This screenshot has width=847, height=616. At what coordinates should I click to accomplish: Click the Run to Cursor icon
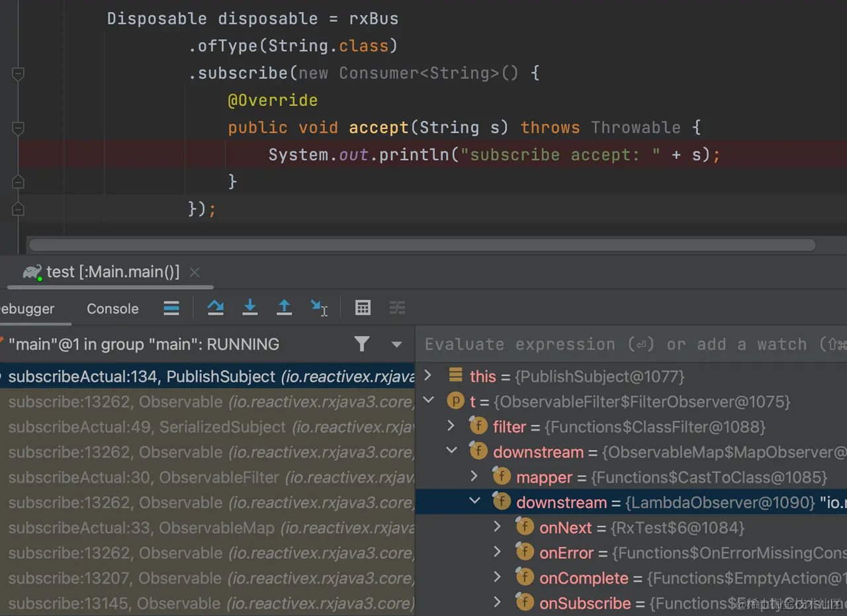click(319, 308)
